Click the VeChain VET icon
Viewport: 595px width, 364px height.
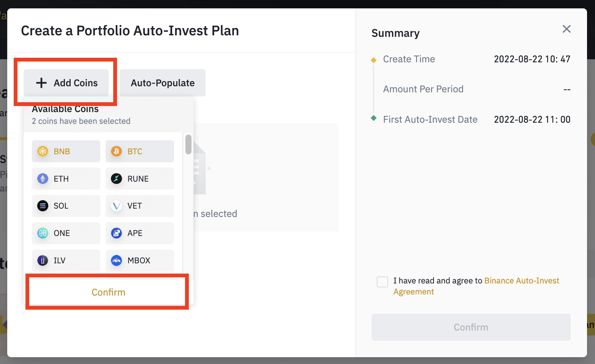click(117, 206)
